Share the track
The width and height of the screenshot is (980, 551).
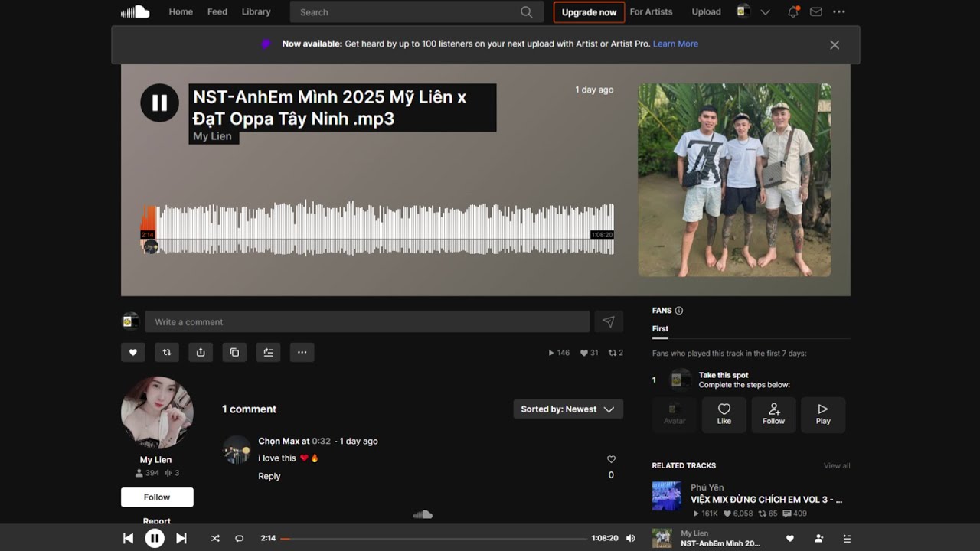pyautogui.click(x=201, y=352)
